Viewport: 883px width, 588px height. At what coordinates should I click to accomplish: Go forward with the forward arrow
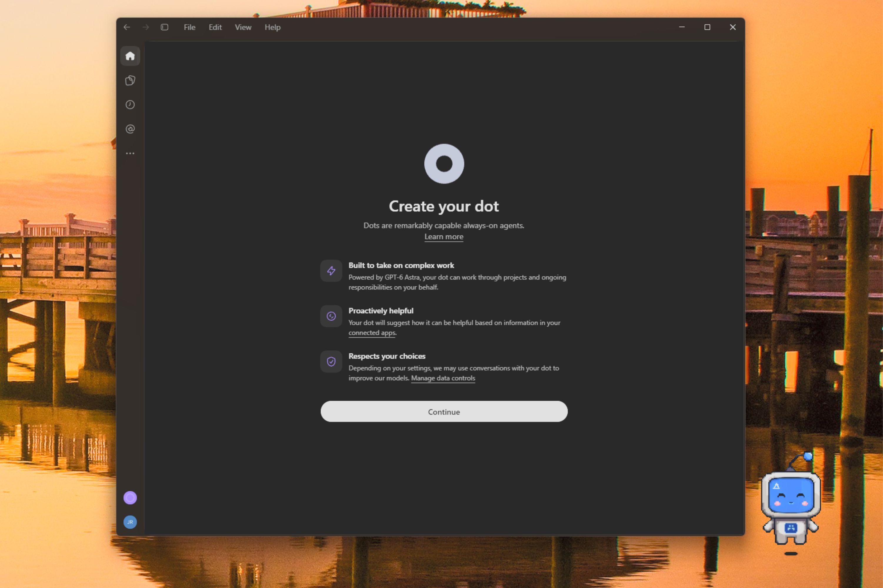146,27
